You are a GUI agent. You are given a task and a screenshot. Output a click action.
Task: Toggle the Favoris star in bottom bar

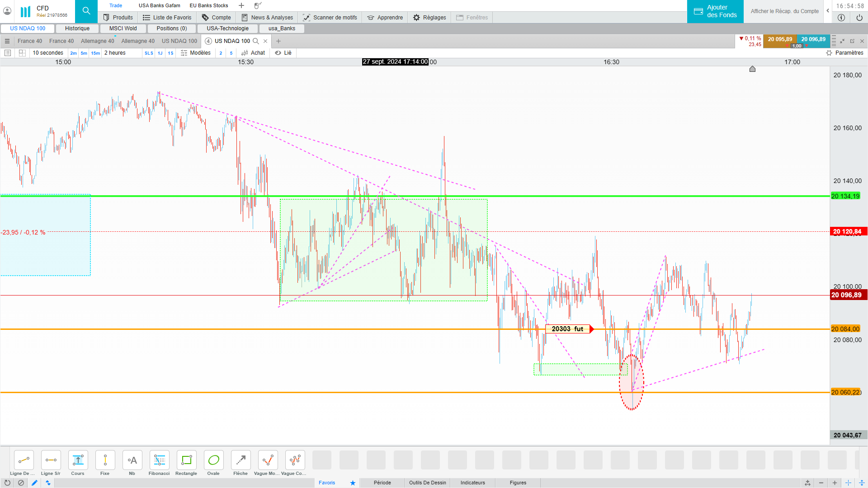353,483
